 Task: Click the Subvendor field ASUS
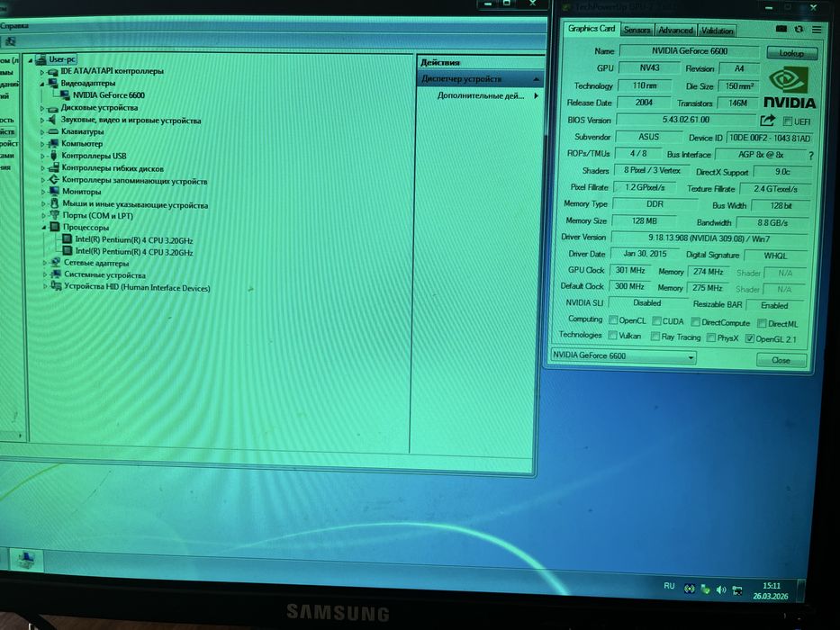point(649,137)
